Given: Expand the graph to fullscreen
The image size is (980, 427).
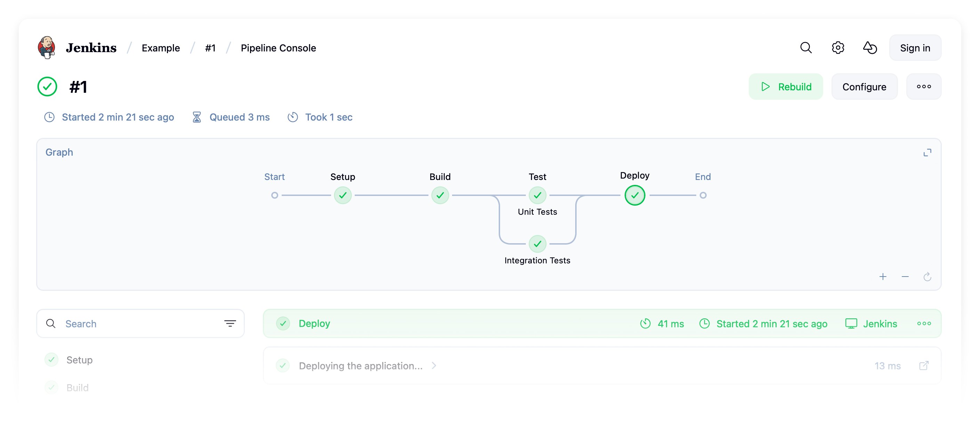Looking at the screenshot, I should click(927, 153).
